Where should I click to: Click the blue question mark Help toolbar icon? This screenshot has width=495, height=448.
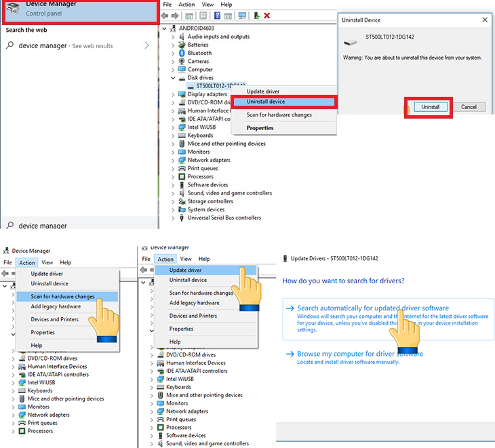[x=217, y=16]
